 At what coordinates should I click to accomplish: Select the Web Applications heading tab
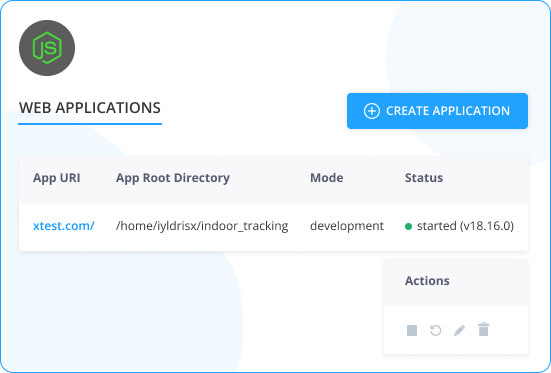point(90,108)
